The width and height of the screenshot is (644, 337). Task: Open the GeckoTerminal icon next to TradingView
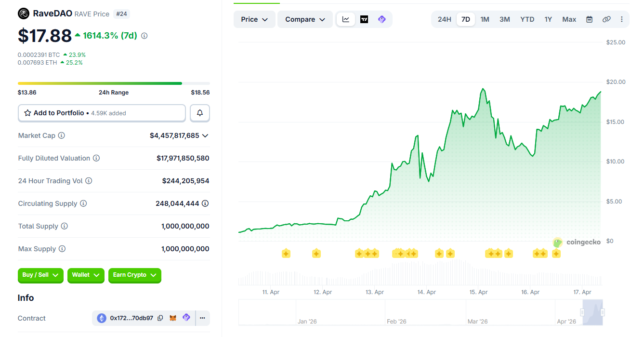click(x=381, y=19)
